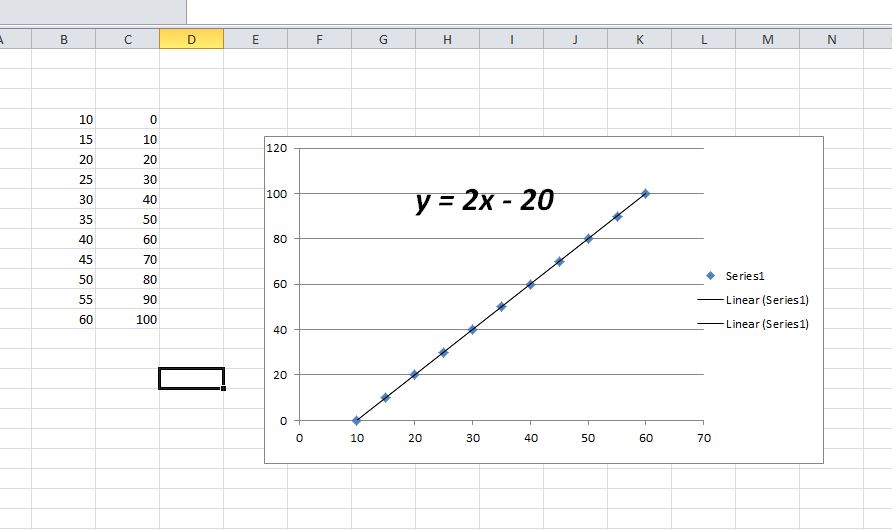Viewport: 892px width, 530px height.
Task: Click the active outlined cell in column D
Action: tap(191, 378)
